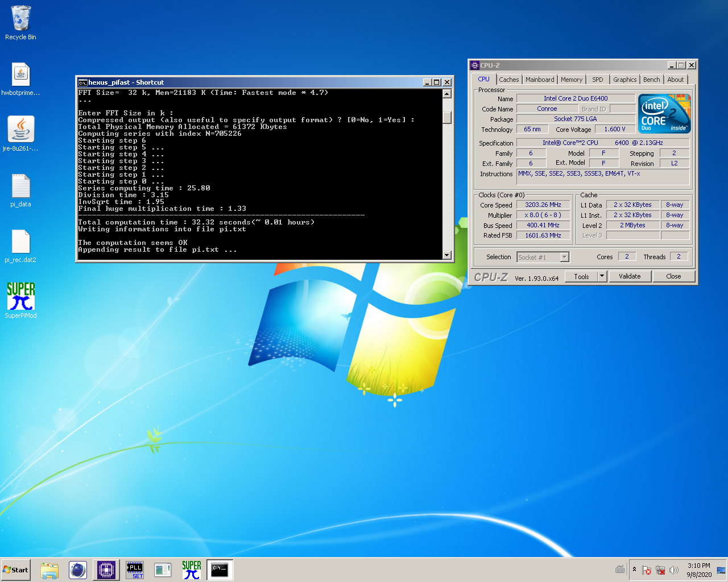Select the pi_rec.dat2 file icon
The image size is (728, 582).
20,246
